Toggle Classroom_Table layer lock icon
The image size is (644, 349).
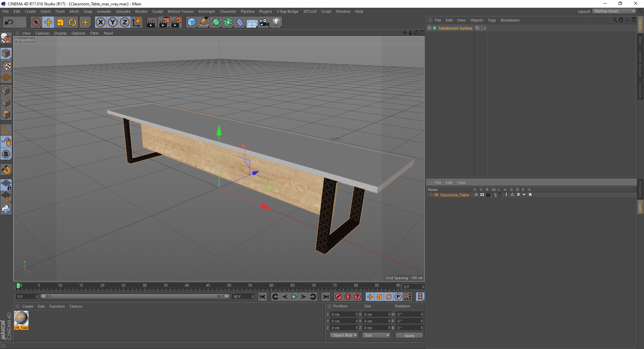click(x=500, y=195)
